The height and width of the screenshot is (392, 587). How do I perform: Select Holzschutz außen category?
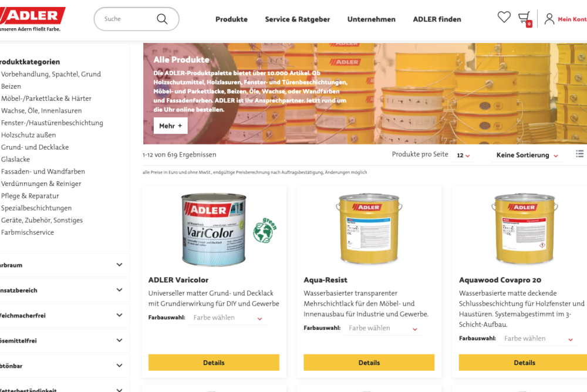(x=28, y=135)
